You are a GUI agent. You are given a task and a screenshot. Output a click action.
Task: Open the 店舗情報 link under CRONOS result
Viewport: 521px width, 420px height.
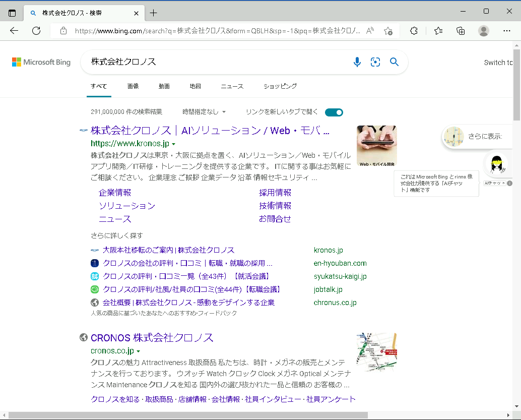(192, 399)
